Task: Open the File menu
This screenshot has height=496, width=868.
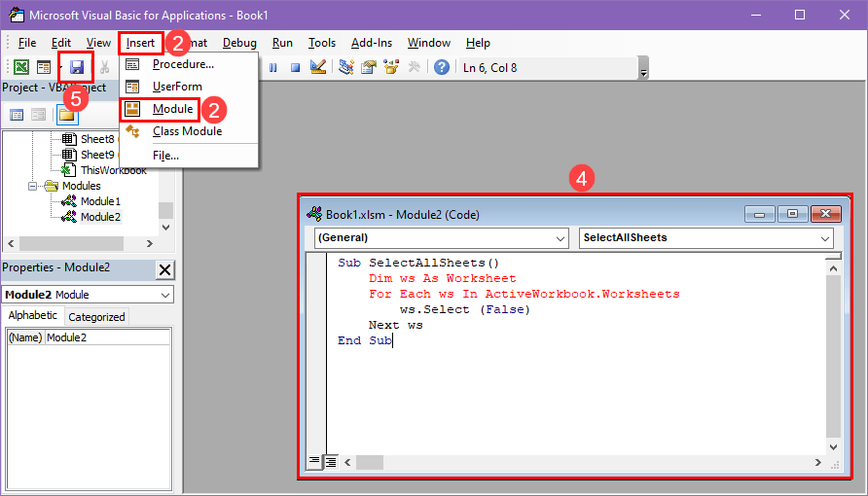Action: tap(26, 43)
